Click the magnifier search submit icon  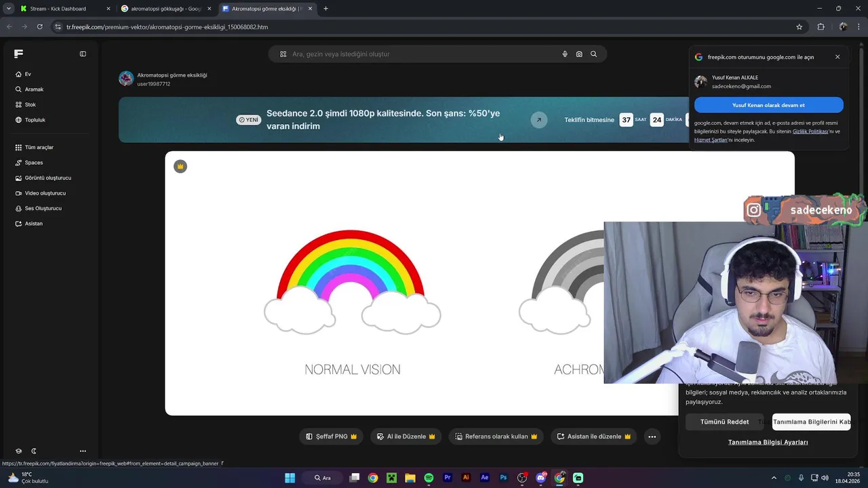[593, 54]
